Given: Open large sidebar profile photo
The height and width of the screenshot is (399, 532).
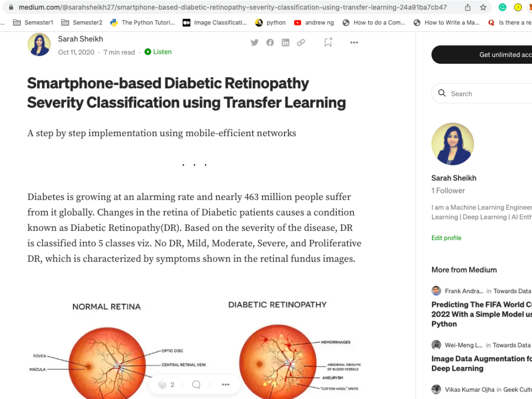Looking at the screenshot, I should 453,144.
